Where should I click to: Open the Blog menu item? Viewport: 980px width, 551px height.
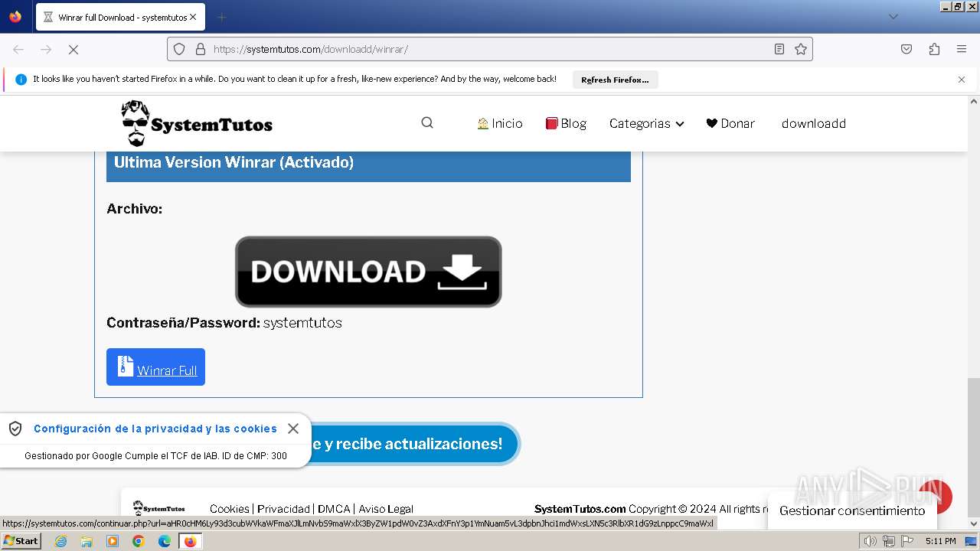[566, 123]
